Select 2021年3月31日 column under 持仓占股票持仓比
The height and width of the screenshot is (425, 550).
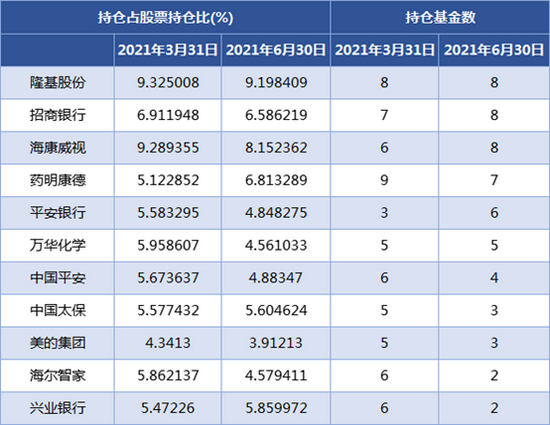(x=168, y=50)
